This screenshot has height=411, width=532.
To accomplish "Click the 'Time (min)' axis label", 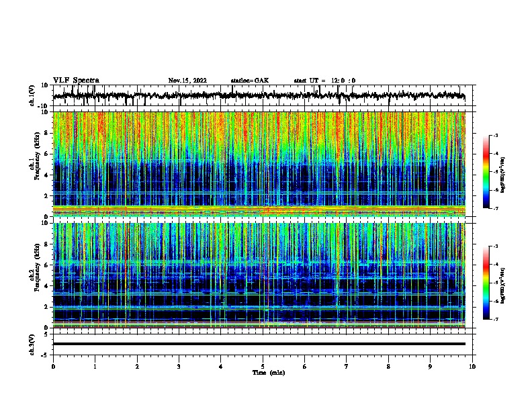I will tap(269, 373).
